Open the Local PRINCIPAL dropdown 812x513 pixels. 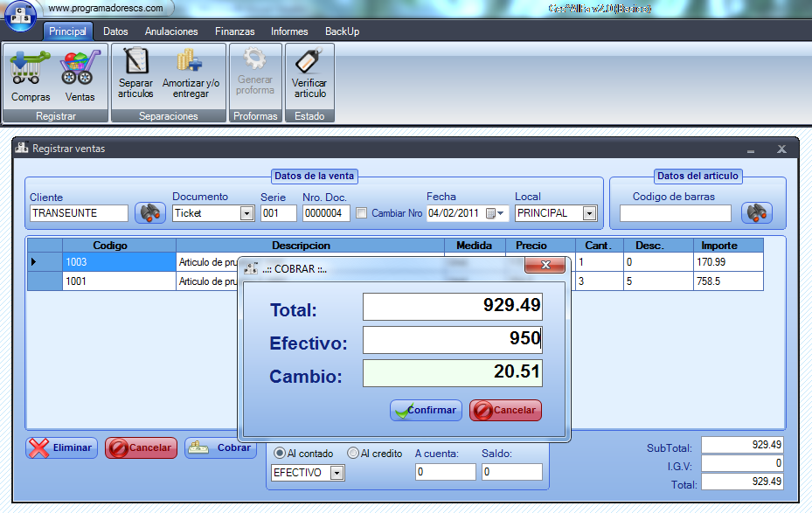point(588,212)
